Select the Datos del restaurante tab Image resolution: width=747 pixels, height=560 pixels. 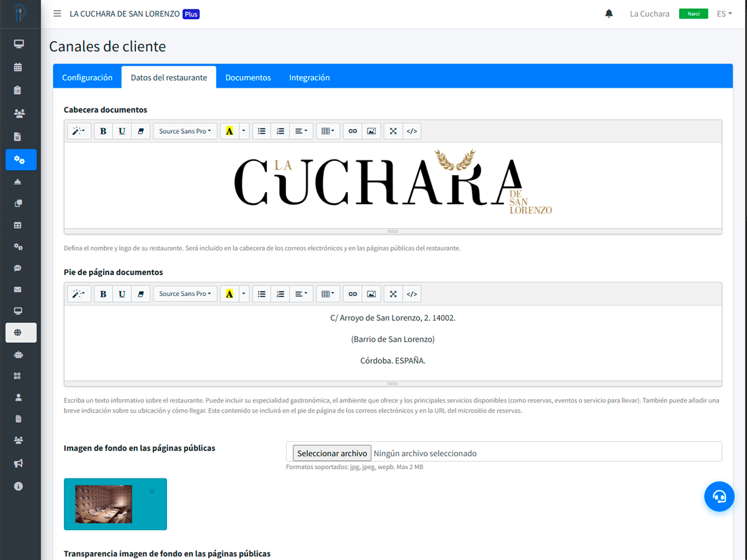pyautogui.click(x=168, y=77)
